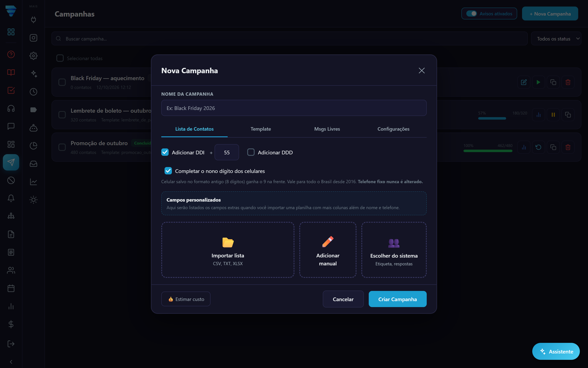Click the logout icon in sidebar
Viewport: 588px width, 368px height.
(x=11, y=344)
